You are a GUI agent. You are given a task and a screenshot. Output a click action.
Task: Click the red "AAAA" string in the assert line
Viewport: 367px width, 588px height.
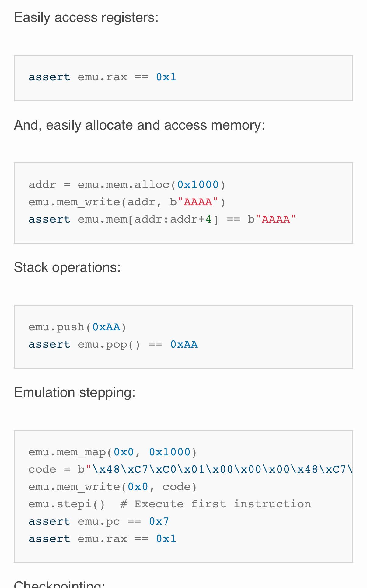[276, 220]
